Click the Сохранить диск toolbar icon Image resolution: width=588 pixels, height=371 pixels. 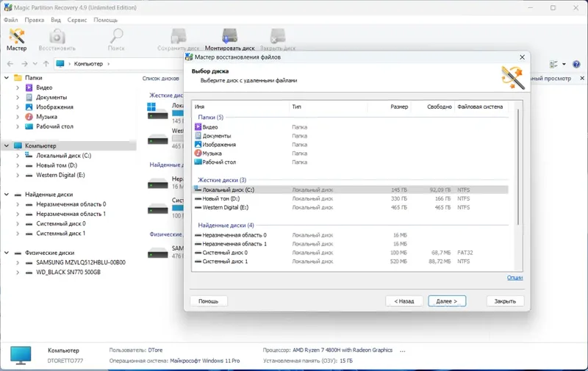(x=179, y=40)
